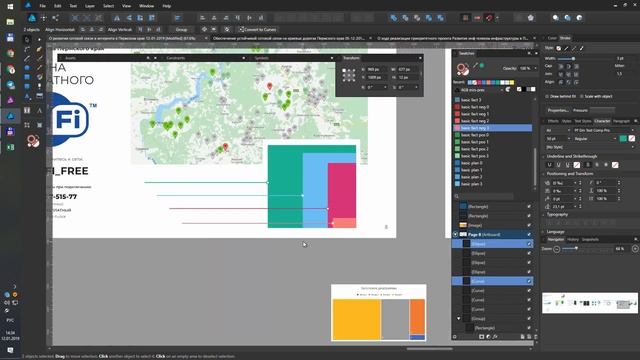
Task: Select swatch basic fact neg 0
Action: click(493, 107)
